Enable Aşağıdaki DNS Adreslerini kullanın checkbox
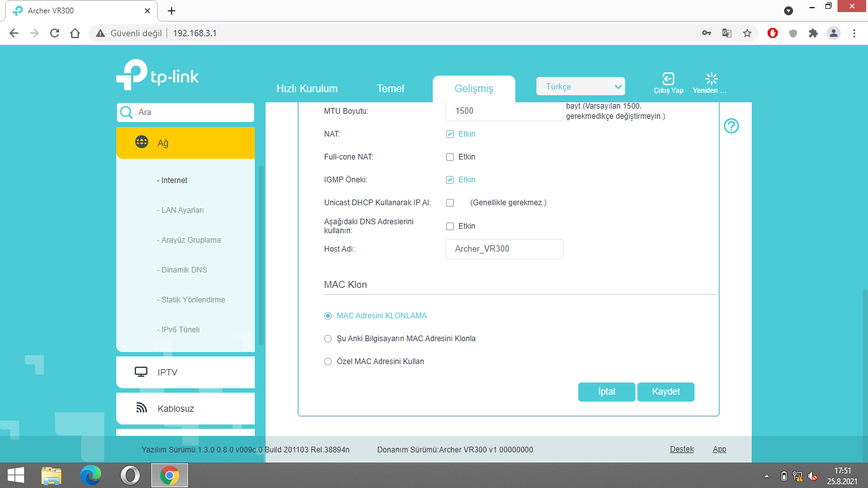 [x=450, y=226]
